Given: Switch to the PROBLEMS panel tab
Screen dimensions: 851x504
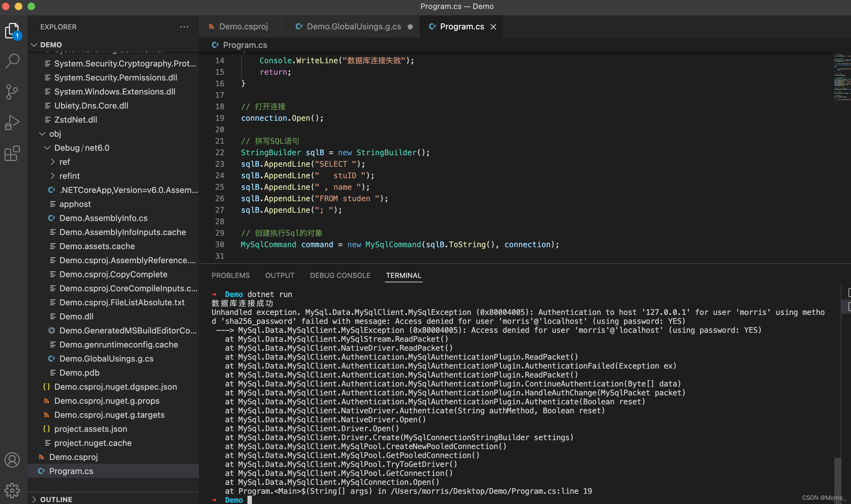Looking at the screenshot, I should click(230, 275).
